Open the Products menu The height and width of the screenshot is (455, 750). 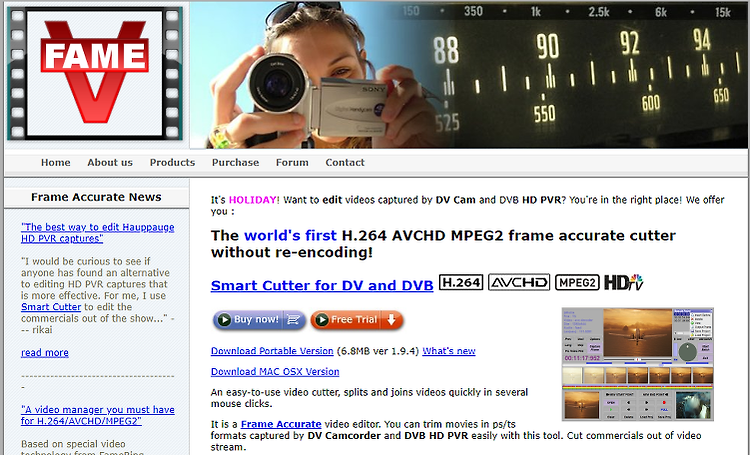(x=172, y=163)
